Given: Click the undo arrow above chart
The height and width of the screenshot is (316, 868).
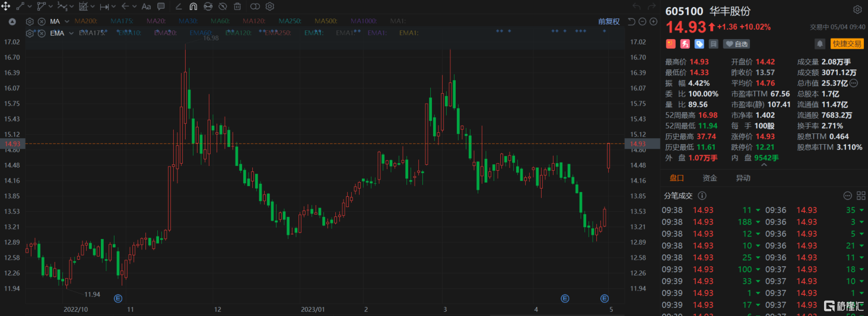Looking at the screenshot, I should pos(637,7).
